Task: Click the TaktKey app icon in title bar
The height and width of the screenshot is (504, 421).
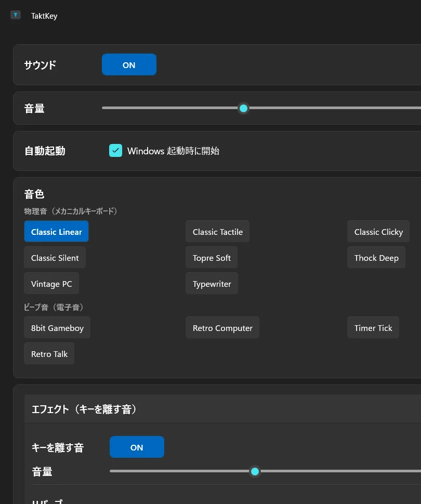Action: 16,15
